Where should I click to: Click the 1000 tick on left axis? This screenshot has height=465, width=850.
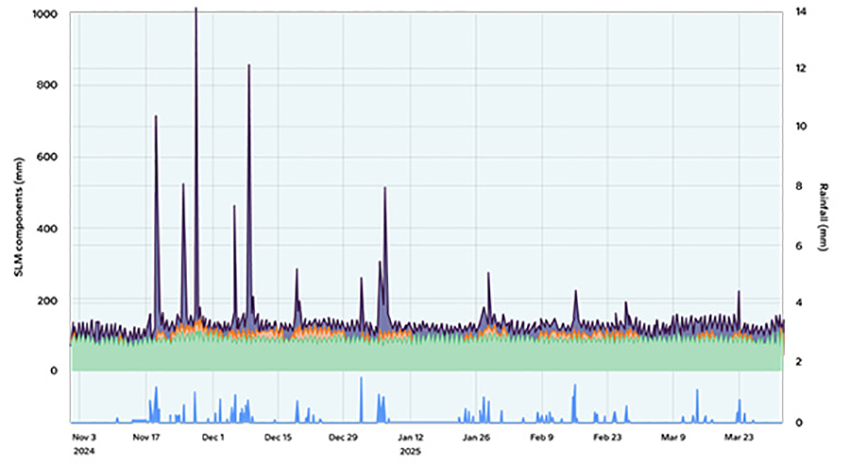(44, 15)
